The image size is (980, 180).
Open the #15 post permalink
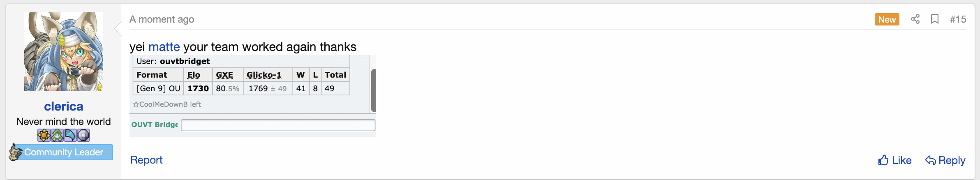pos(958,19)
